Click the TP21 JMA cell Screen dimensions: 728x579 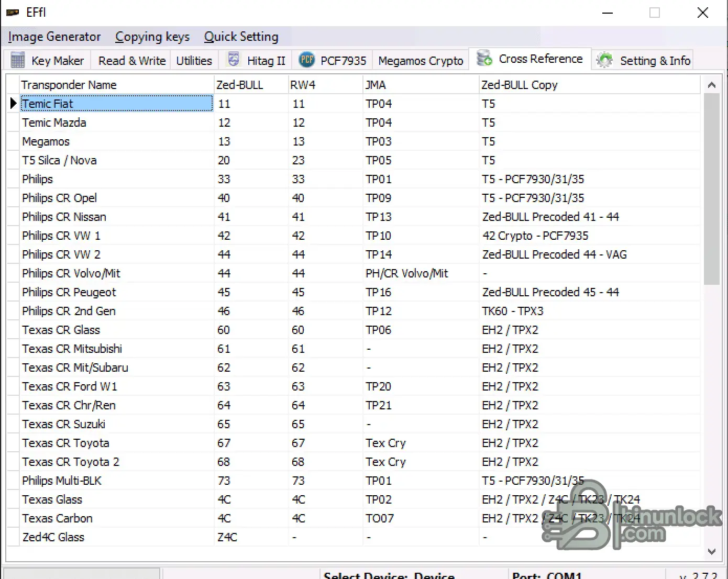(421, 405)
